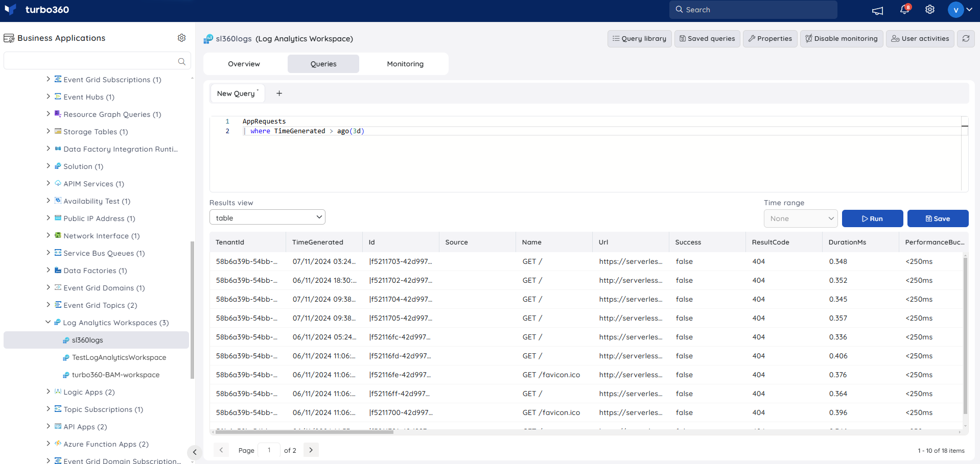The image size is (980, 464).
Task: Open the settings gear in top bar
Action: tap(930, 10)
